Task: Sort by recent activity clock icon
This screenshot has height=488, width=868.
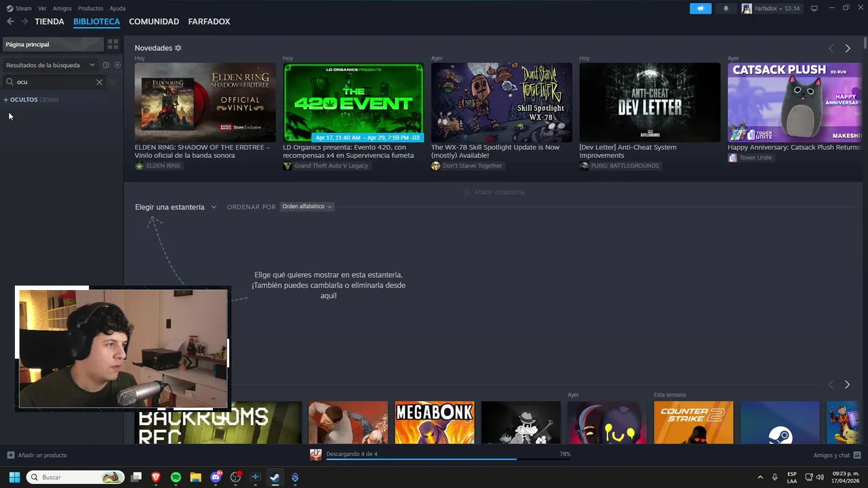Action: pyautogui.click(x=106, y=65)
